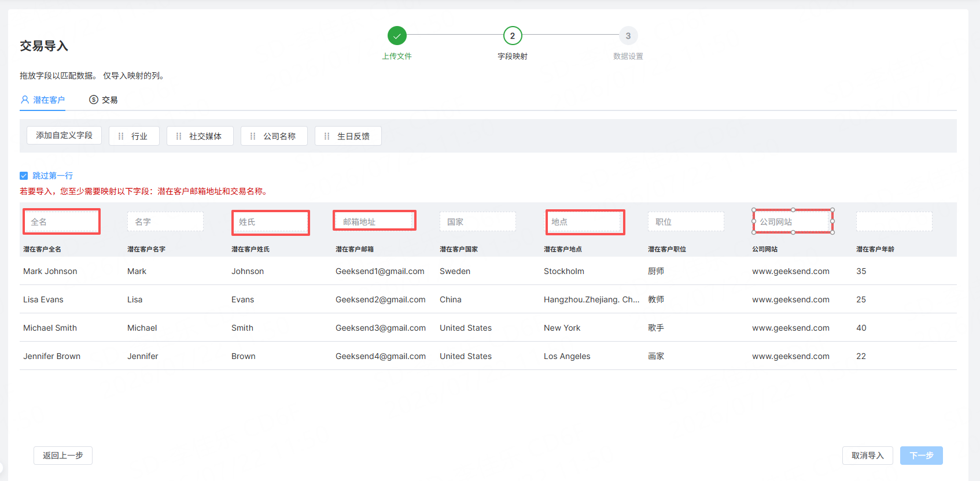Click column header 潜在客户年龄
The image size is (980, 481).
click(x=875, y=249)
